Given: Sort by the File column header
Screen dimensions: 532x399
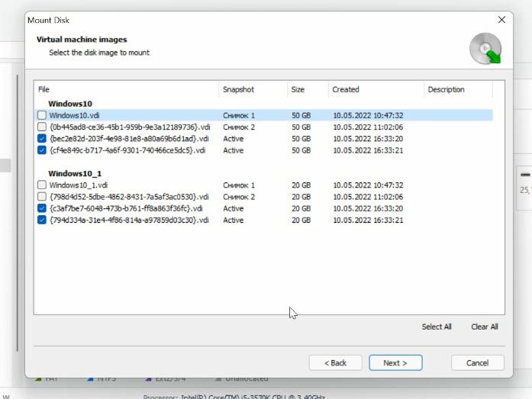Looking at the screenshot, I should pyautogui.click(x=127, y=89).
